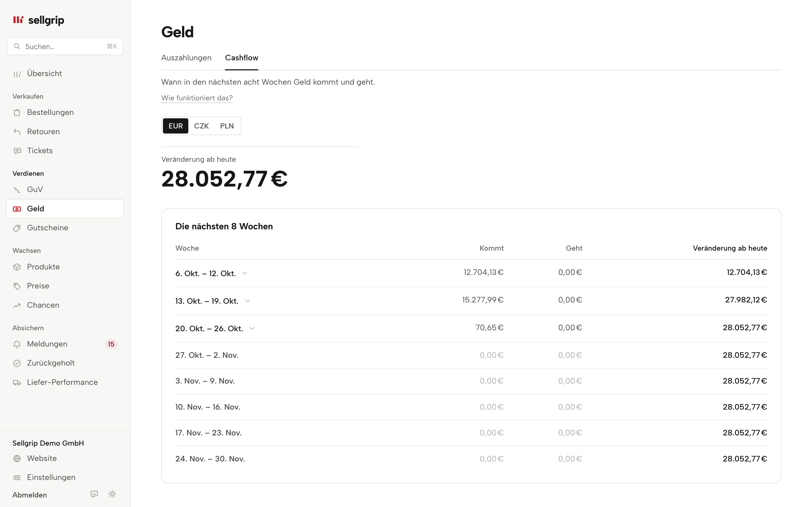Open Tickets via its chat icon
This screenshot has height=507, width=812.
[x=17, y=151]
